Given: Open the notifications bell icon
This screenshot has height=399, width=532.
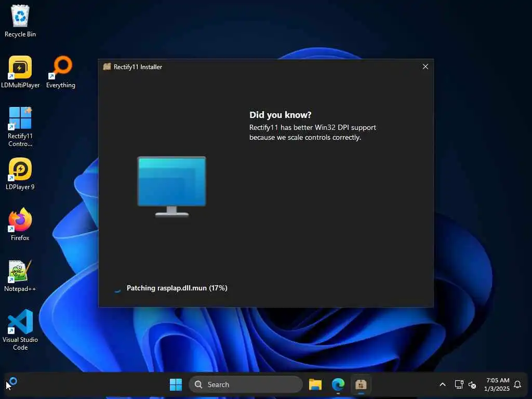Looking at the screenshot, I should point(517,384).
